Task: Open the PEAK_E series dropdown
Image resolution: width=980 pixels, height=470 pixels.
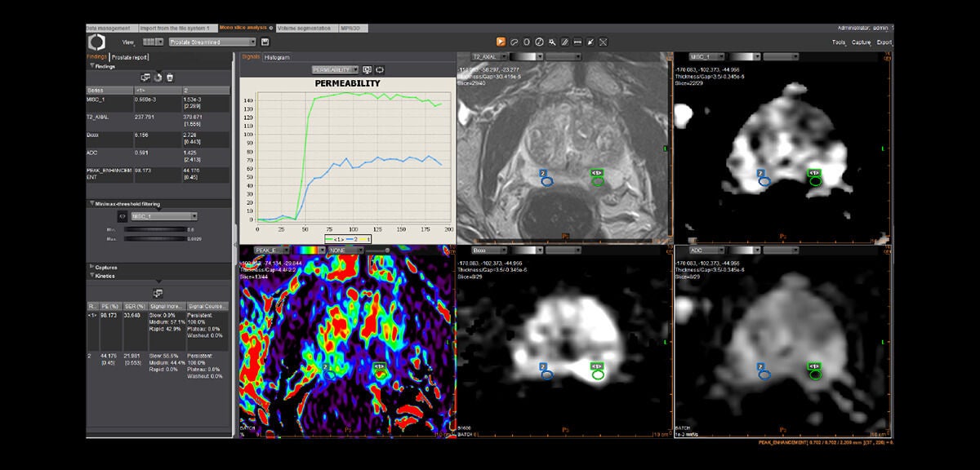Action: click(x=272, y=251)
